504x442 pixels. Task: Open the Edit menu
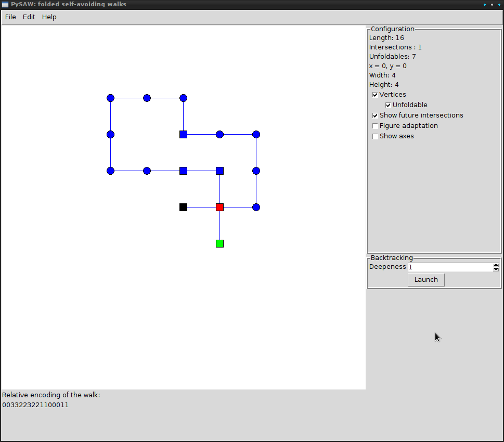tap(29, 17)
